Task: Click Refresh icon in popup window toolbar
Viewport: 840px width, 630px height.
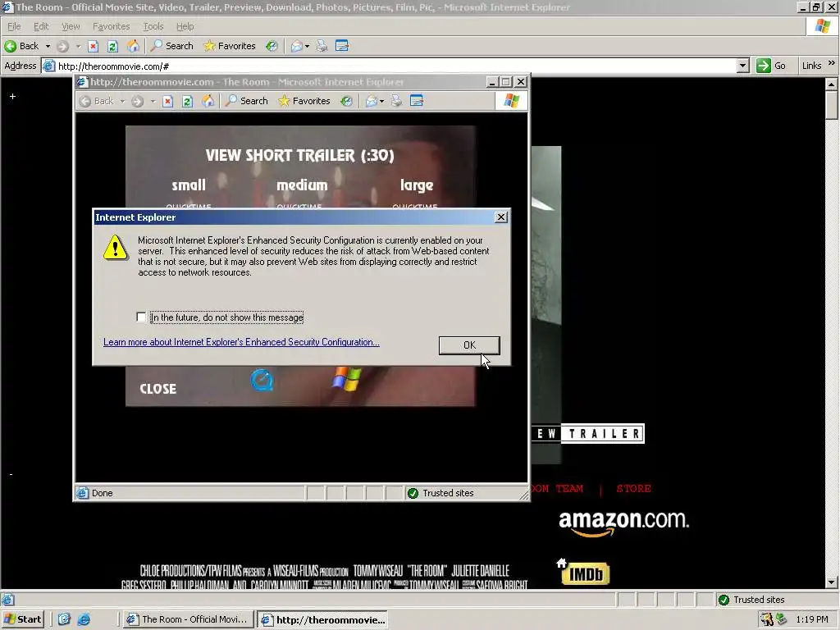Action: pyautogui.click(x=187, y=101)
